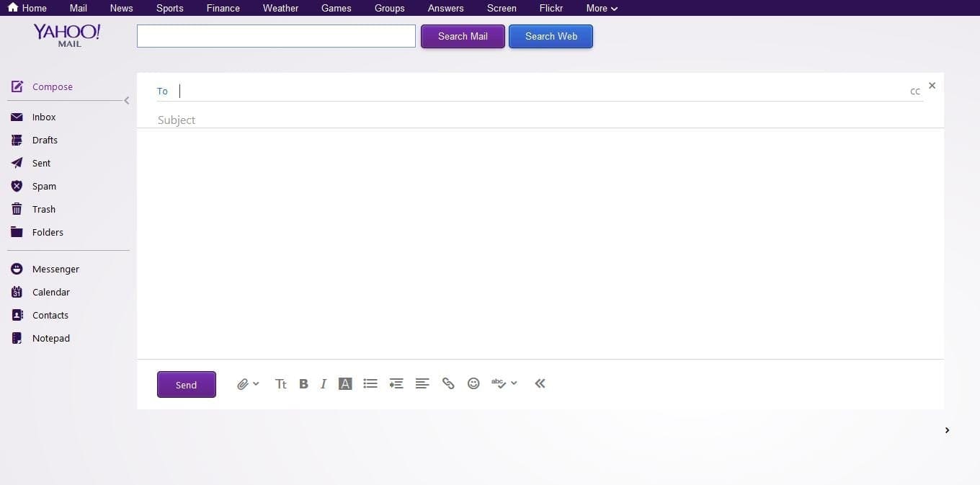Open text alignment options
Viewport: 980px width, 485px height.
[x=422, y=384]
